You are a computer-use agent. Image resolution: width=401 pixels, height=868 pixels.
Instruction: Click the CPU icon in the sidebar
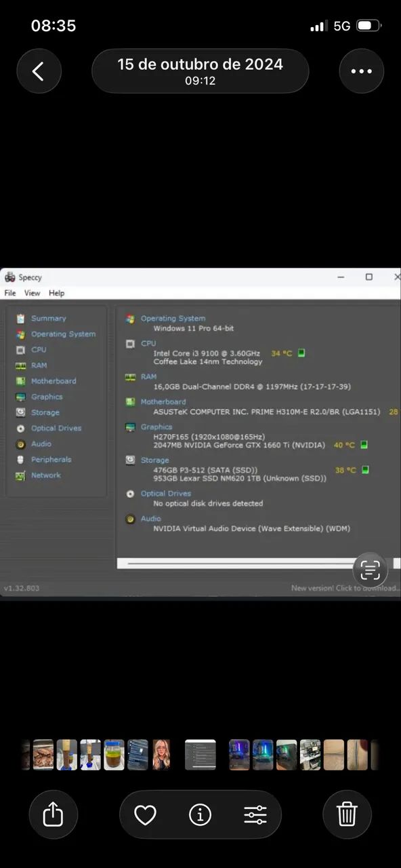20,349
